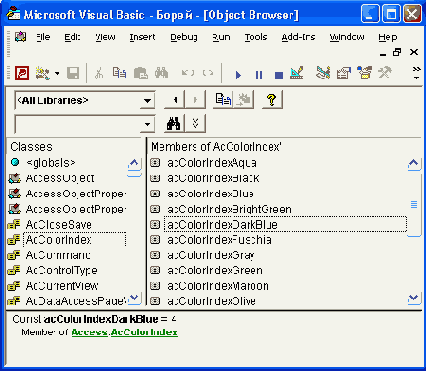Viewport: 426px width, 371px height.
Task: Open the View menu
Action: (105, 37)
